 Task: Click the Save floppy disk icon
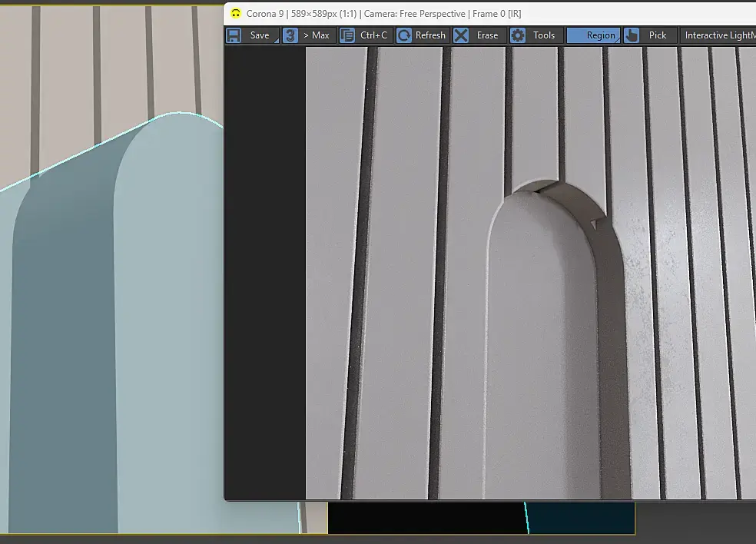click(x=234, y=35)
